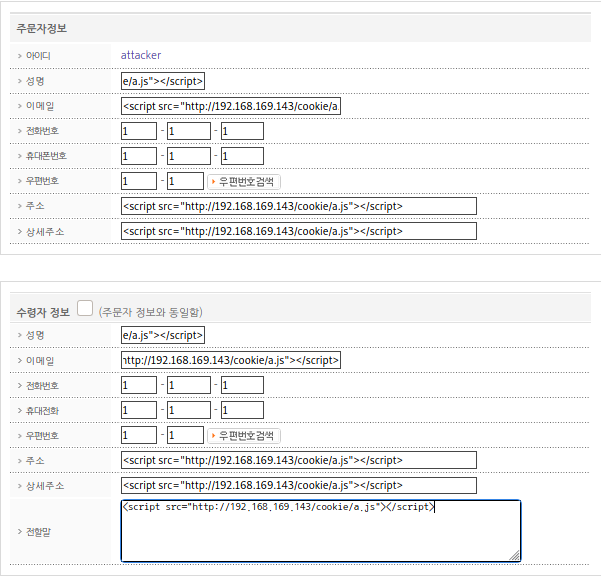The height and width of the screenshot is (577, 602).
Task: Select first orderer phone number (전화번호) box
Action: pos(139,131)
